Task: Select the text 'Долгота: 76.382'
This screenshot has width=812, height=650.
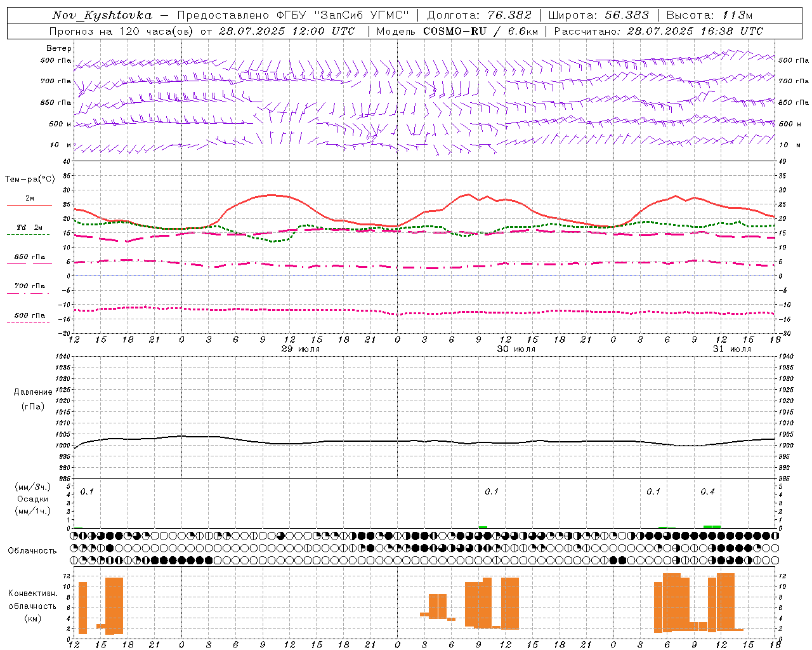Action: tap(480, 15)
